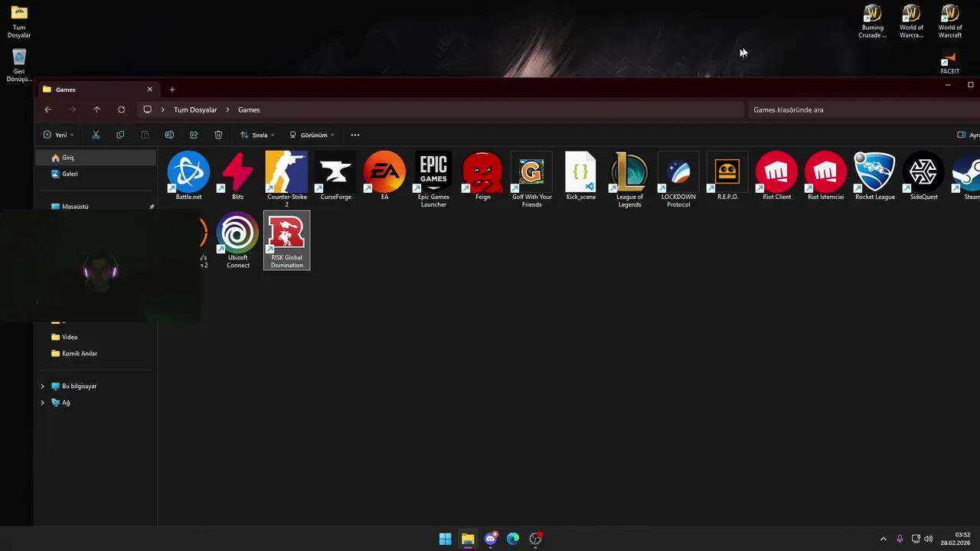Go up one folder level

point(96,109)
